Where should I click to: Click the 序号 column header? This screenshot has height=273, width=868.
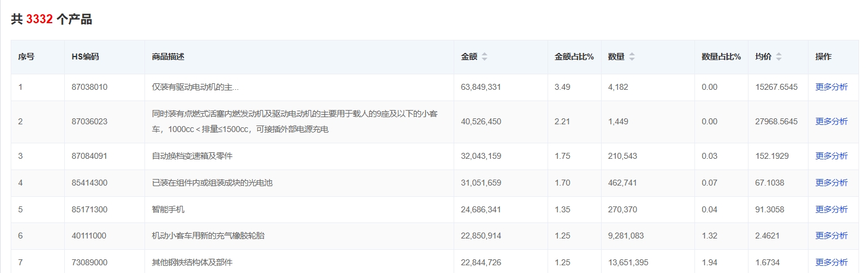click(x=26, y=57)
